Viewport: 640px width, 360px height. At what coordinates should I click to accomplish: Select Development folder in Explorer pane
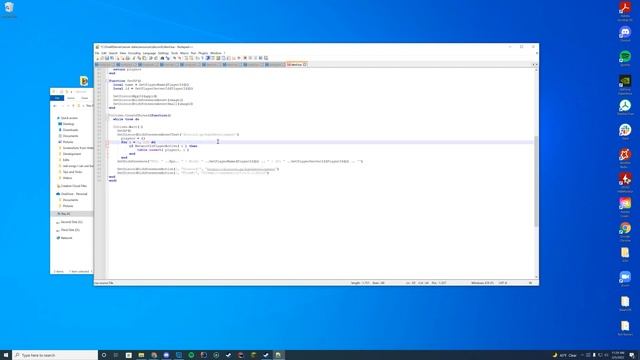tap(71, 154)
